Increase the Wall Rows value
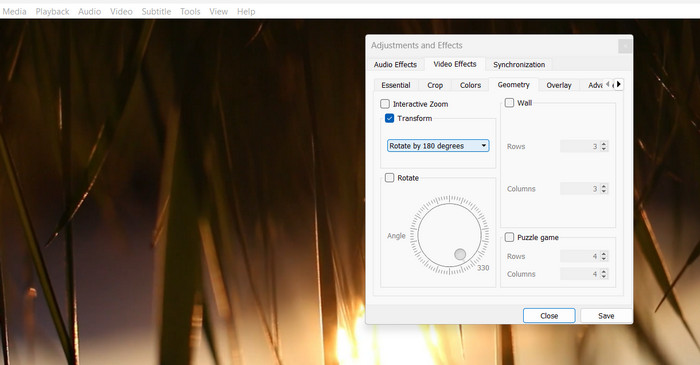The height and width of the screenshot is (365, 700). tap(604, 144)
